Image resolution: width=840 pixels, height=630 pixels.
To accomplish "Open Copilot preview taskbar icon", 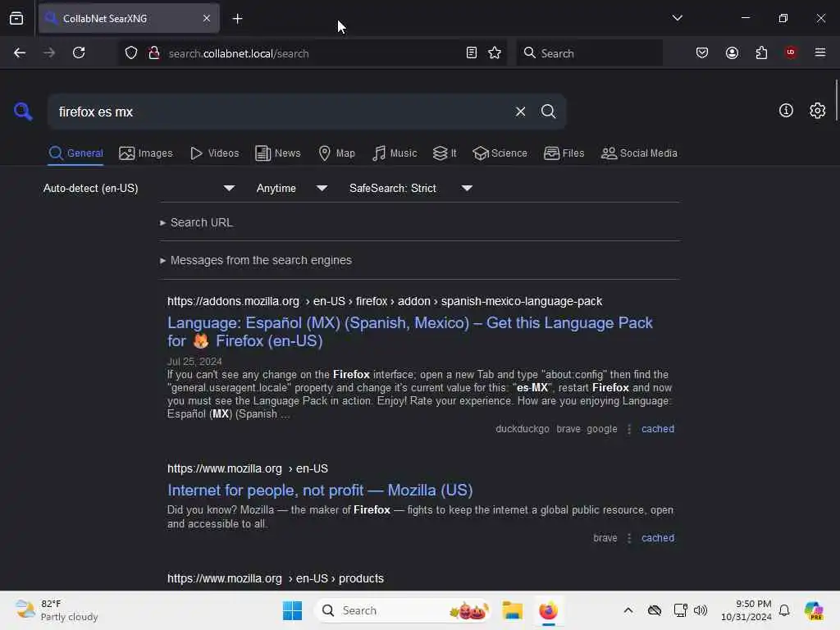I will (x=814, y=610).
